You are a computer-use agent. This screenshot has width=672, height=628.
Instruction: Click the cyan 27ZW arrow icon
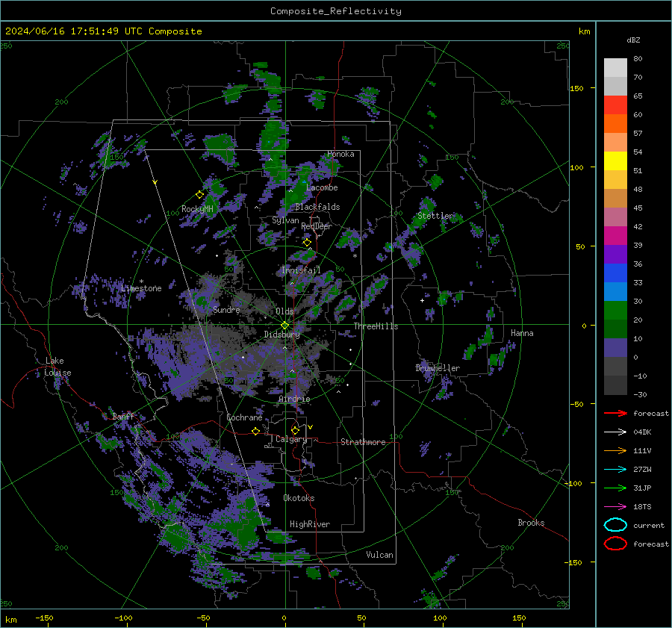(x=615, y=470)
